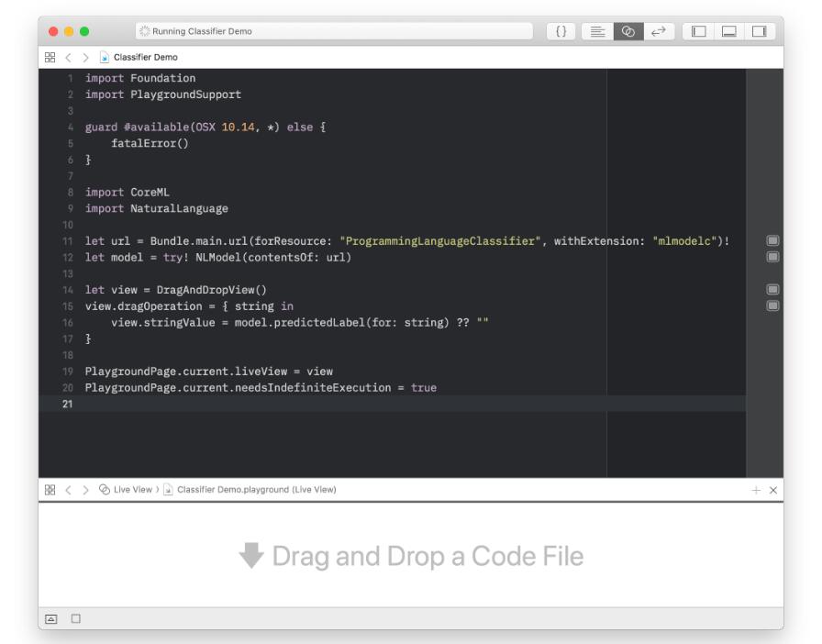Add an assistant editor with the plus button
The image size is (822, 644).
(756, 490)
